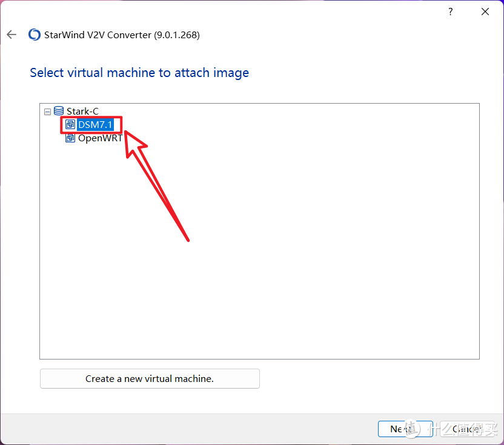Select the OpenWRT virtual machine
This screenshot has width=504, height=445.
[x=100, y=138]
